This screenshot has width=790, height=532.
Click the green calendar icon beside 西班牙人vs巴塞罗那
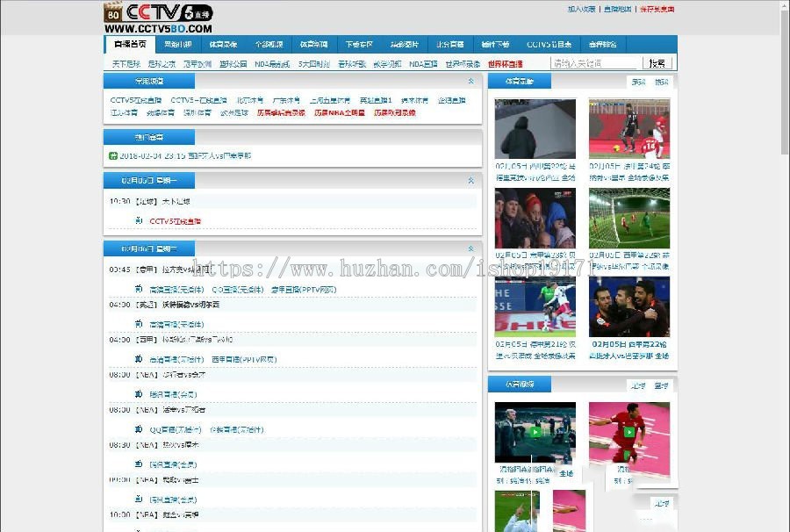pyautogui.click(x=113, y=155)
